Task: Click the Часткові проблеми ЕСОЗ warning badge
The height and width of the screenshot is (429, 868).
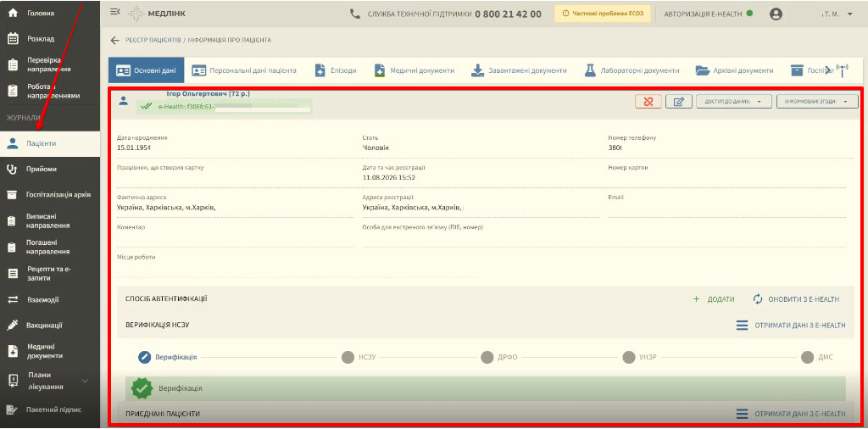Action: [603, 14]
